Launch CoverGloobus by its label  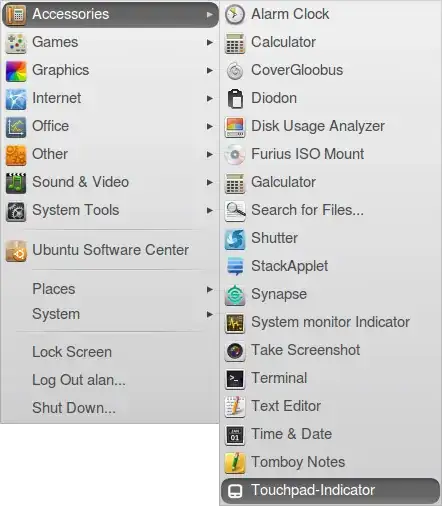pyautogui.click(x=297, y=70)
